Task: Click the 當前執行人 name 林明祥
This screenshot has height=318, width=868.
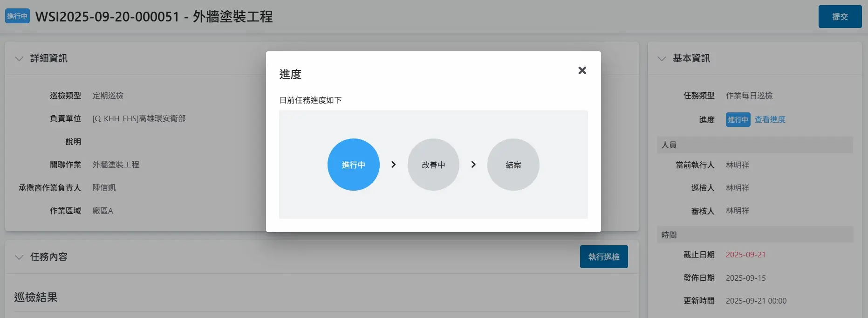Action: pos(738,165)
